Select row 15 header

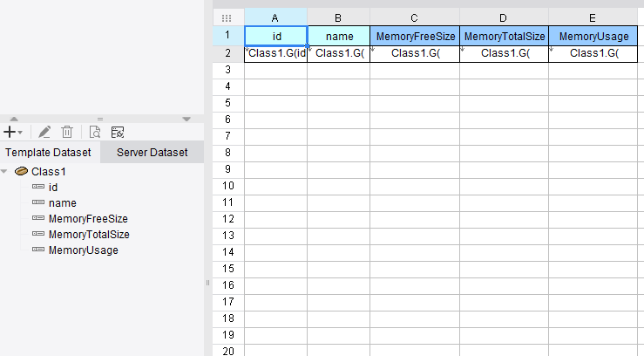[x=228, y=269]
